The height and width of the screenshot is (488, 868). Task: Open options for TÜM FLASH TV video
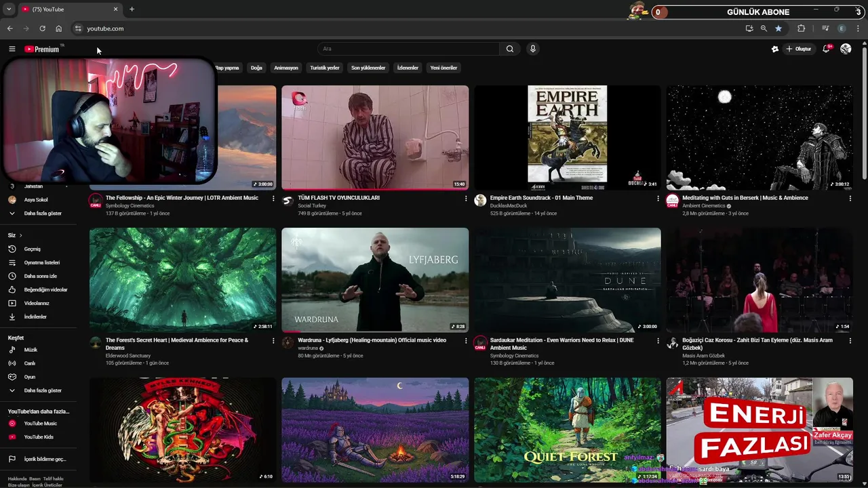point(466,199)
